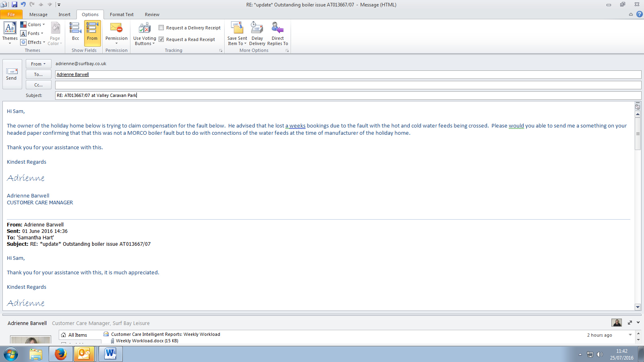
Task: Open Firefox from the taskbar
Action: point(61,354)
